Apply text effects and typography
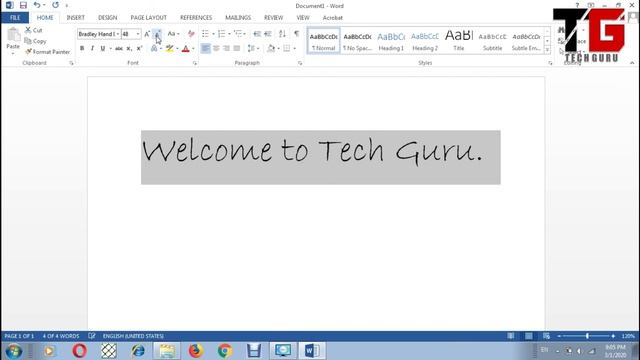 point(154,49)
